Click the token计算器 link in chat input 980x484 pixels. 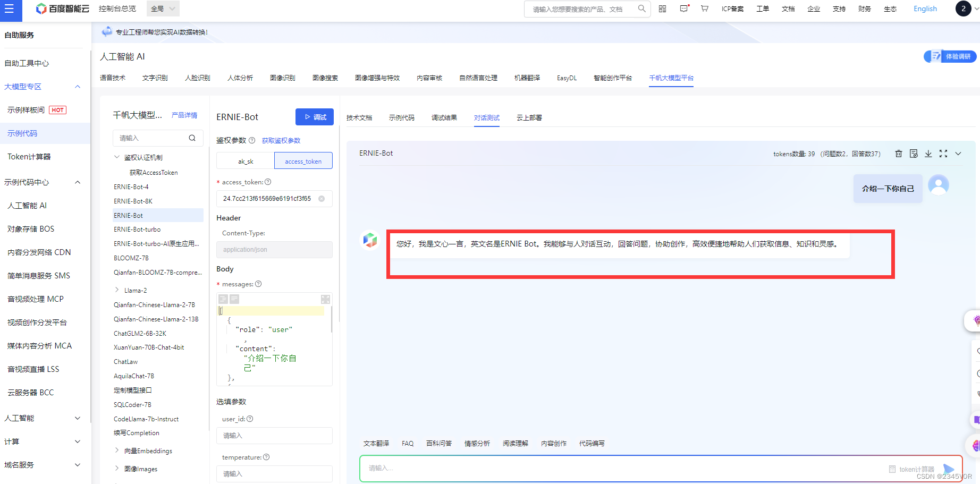coord(912,469)
